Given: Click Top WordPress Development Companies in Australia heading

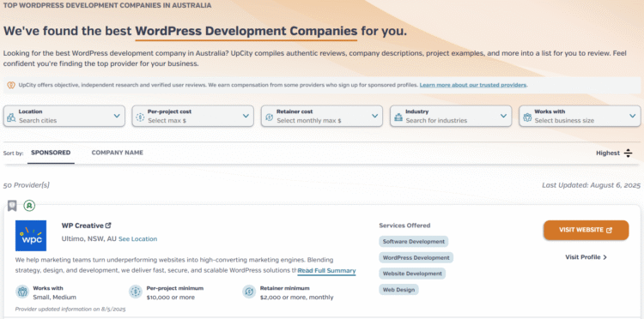Looking at the screenshot, I should 107,6.
